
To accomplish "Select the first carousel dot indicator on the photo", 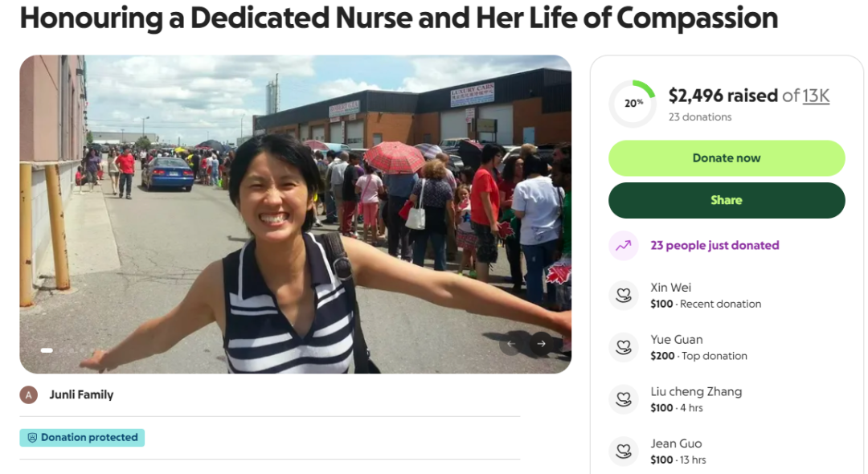I will 47,350.
